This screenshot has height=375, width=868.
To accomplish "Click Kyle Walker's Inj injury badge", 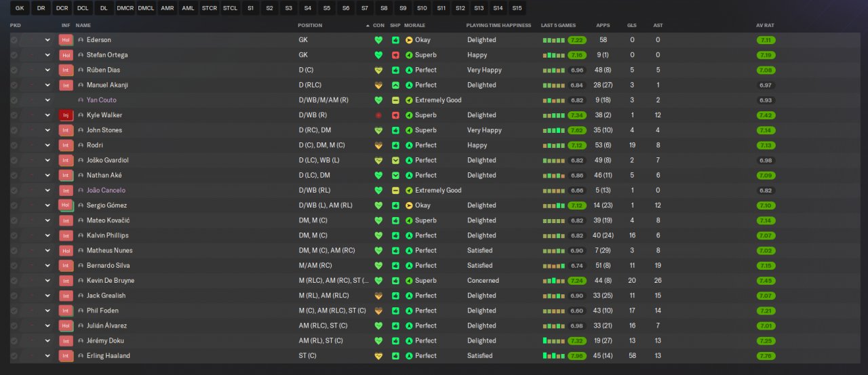I will tap(66, 115).
